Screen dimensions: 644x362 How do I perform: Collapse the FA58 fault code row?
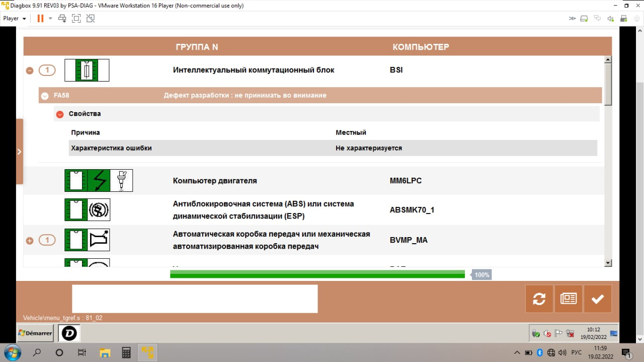(45, 96)
